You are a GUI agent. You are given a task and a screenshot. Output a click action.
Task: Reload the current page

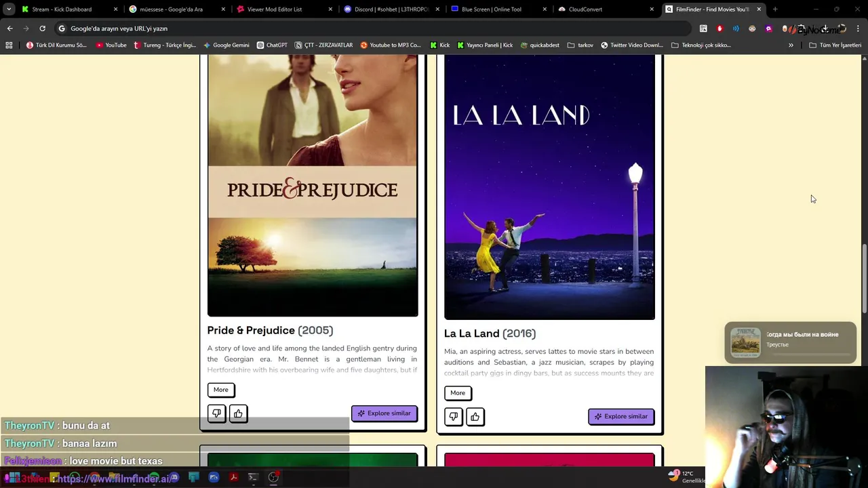(x=42, y=28)
